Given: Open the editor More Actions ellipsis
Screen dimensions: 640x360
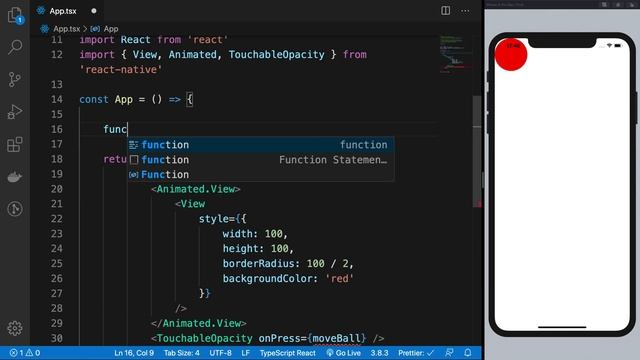Looking at the screenshot, I should coord(465,11).
